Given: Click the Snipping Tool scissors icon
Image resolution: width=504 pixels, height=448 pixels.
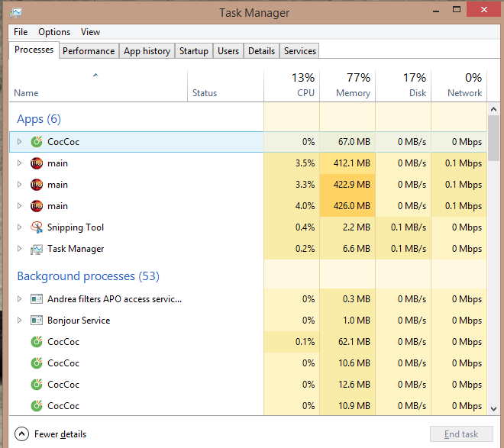Looking at the screenshot, I should click(37, 227).
